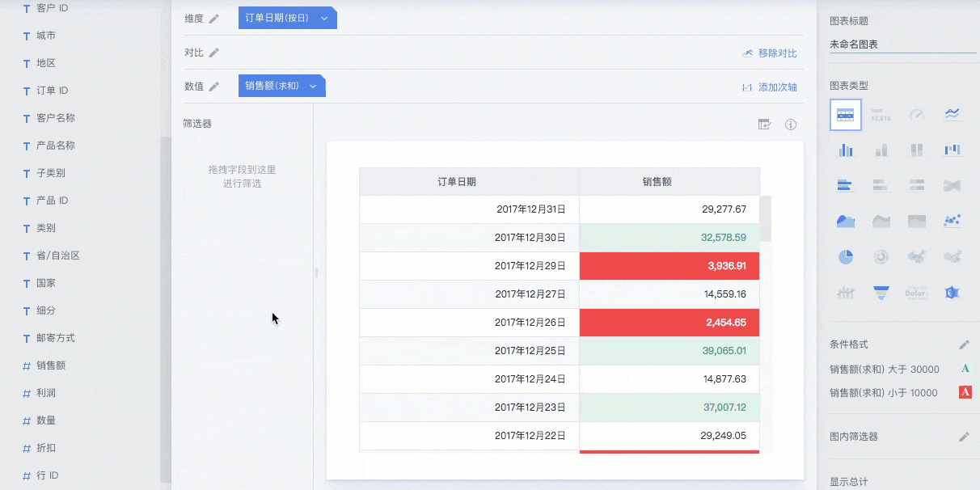This screenshot has height=490, width=980.
Task: Select the 省/自治区 field
Action: point(57,256)
